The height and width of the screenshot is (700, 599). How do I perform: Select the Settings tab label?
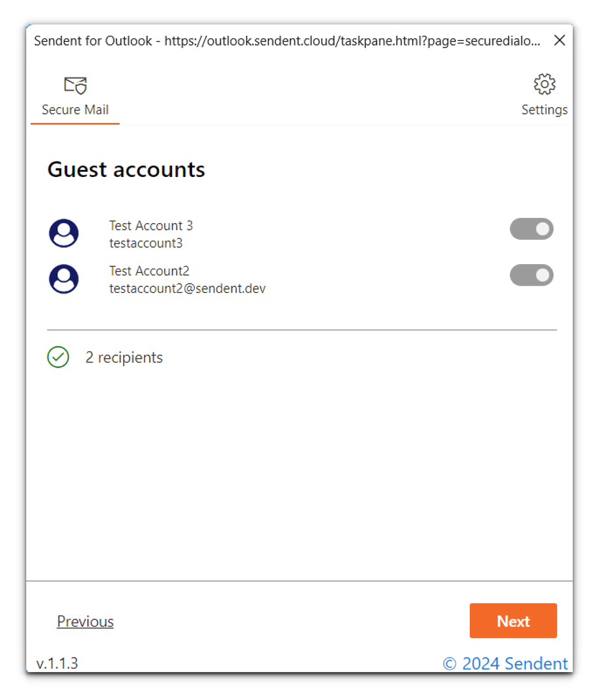544,109
